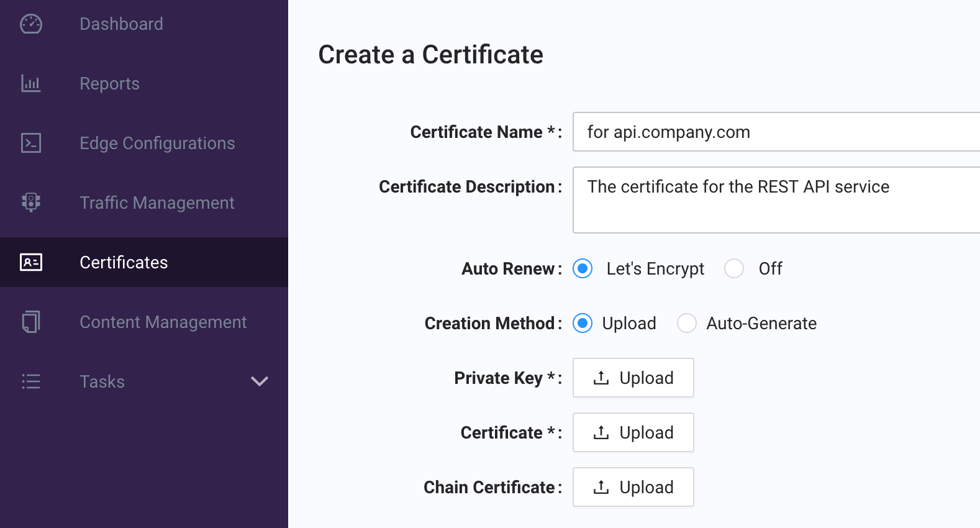Click the Dashboard gauge icon

pos(31,24)
